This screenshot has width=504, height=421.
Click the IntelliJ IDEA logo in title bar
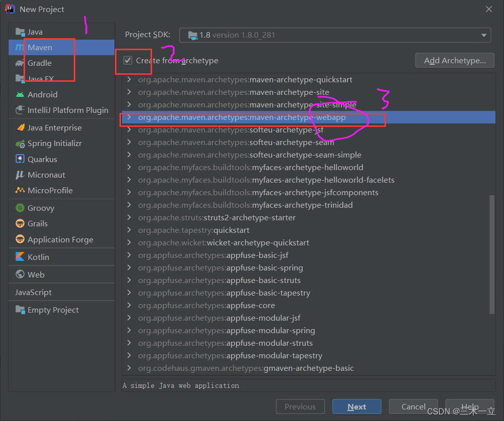pos(10,9)
